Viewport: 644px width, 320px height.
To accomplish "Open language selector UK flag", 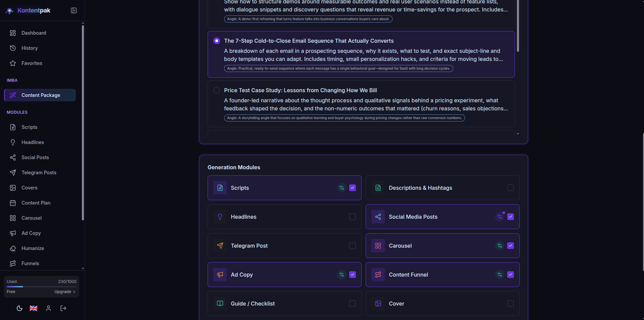I will pos(34,308).
